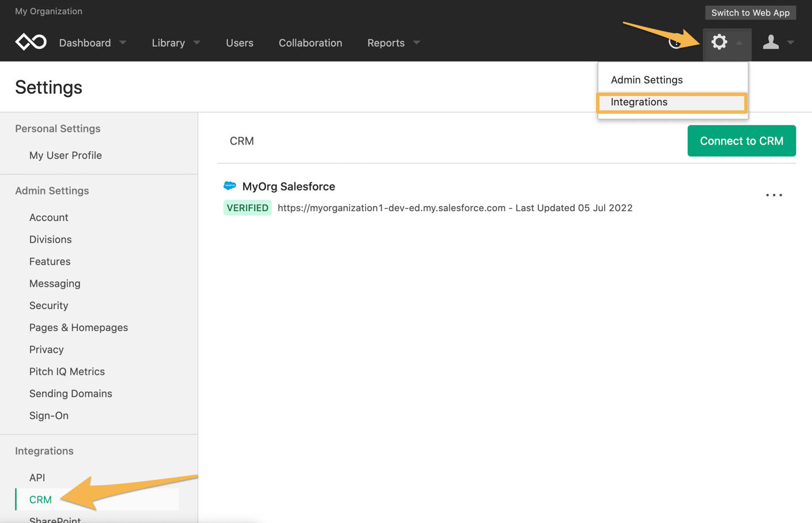The height and width of the screenshot is (523, 812).
Task: Open Pages & Homepages settings
Action: 79,327
